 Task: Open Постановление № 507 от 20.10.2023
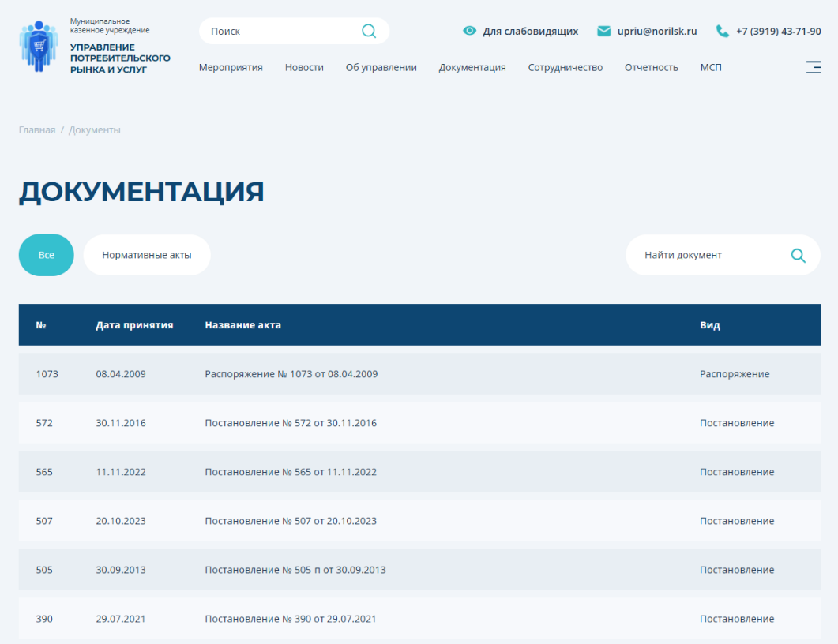[291, 521]
